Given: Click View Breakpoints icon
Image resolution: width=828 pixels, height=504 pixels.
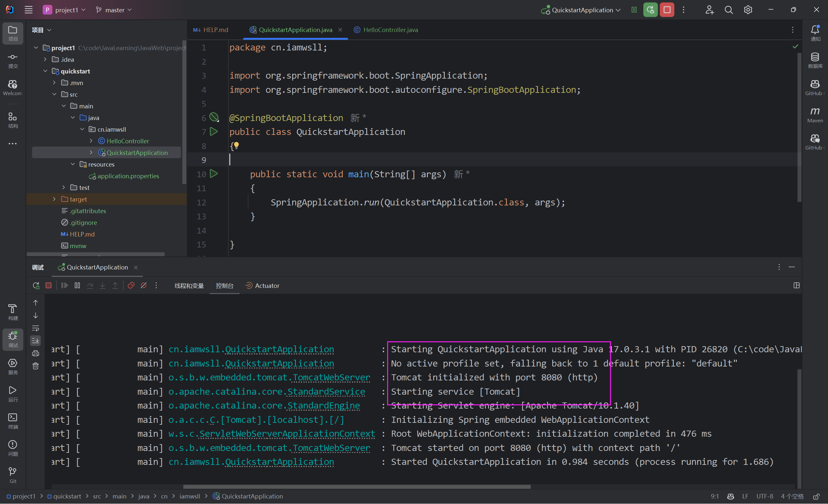Looking at the screenshot, I should (x=131, y=286).
